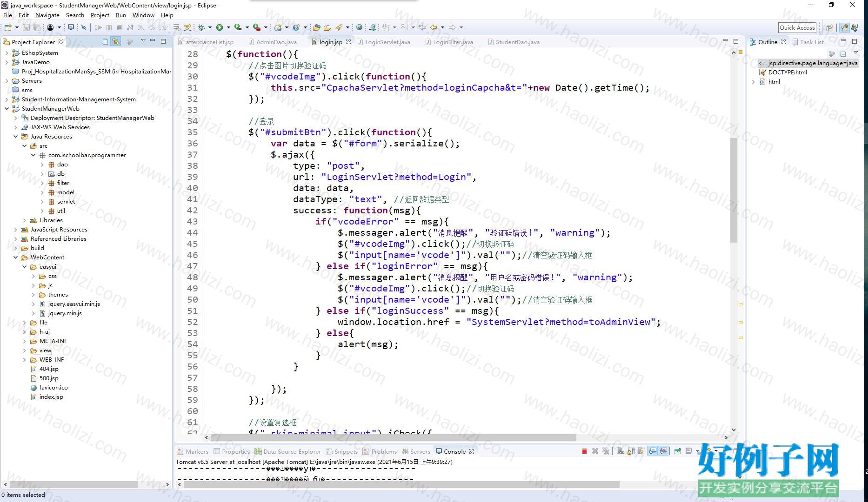Expand the EShopSystem project
Screen dimensions: 868x502
coord(7,53)
